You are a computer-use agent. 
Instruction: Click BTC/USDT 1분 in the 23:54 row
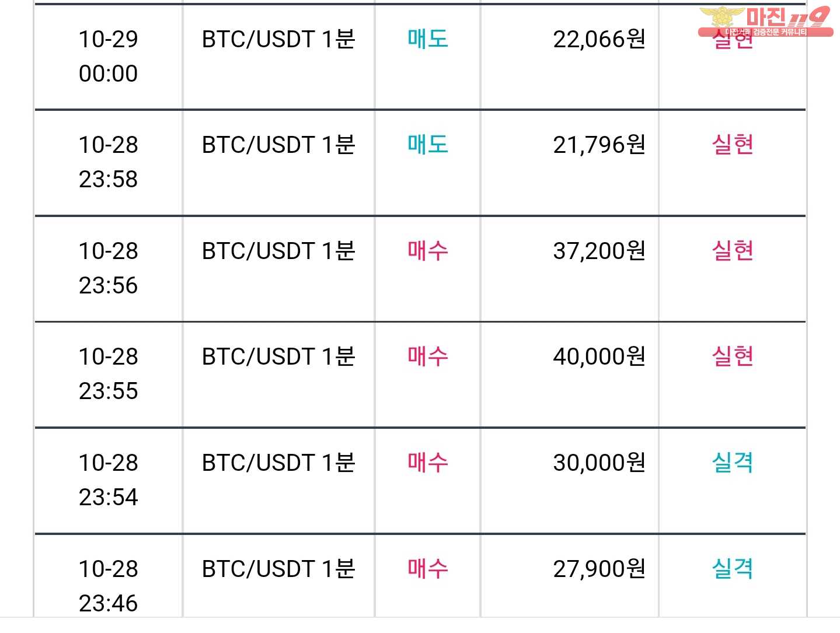coord(278,463)
